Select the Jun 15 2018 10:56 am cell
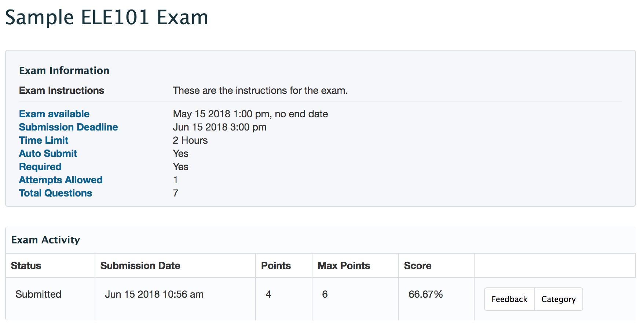 coord(154,294)
